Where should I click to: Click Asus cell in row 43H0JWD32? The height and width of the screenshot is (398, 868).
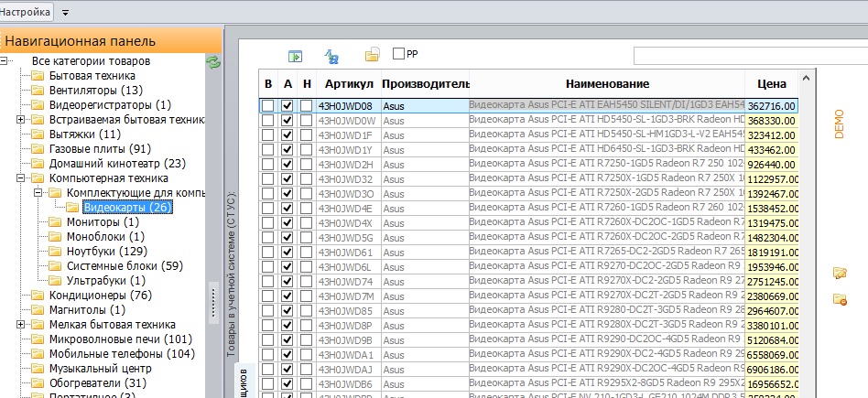(425, 179)
